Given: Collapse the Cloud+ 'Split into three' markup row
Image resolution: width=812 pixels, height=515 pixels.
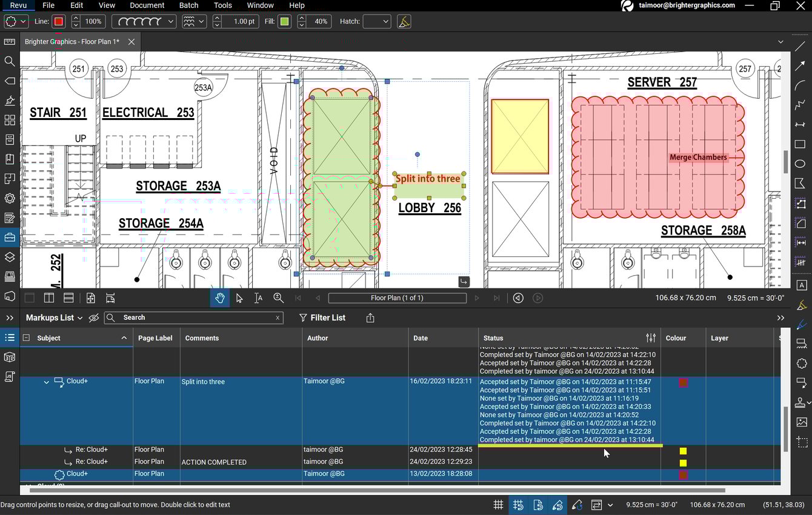Looking at the screenshot, I should click(46, 382).
